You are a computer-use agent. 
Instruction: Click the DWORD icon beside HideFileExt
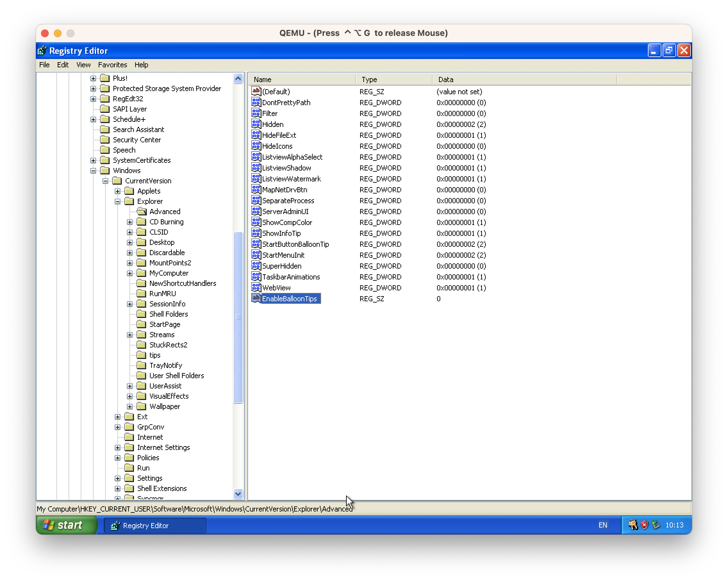[256, 135]
